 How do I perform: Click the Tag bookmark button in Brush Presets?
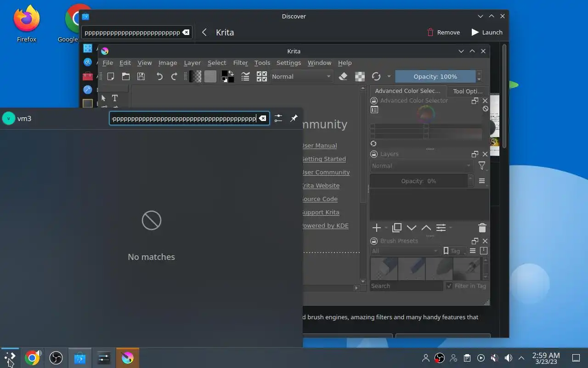click(454, 251)
